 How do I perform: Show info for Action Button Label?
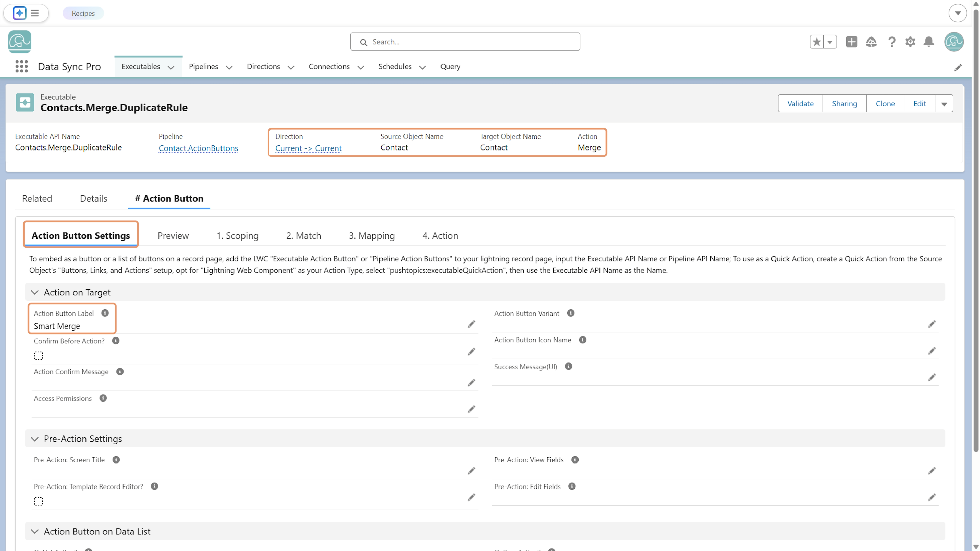(105, 313)
